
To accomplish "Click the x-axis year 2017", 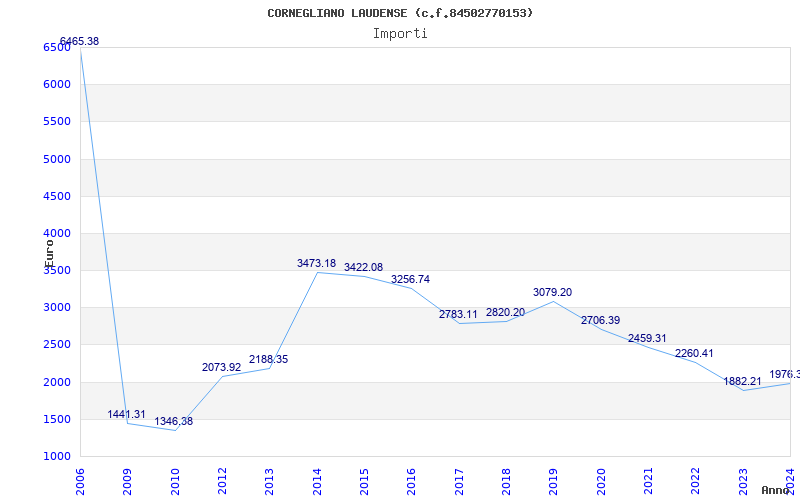I will (459, 482).
